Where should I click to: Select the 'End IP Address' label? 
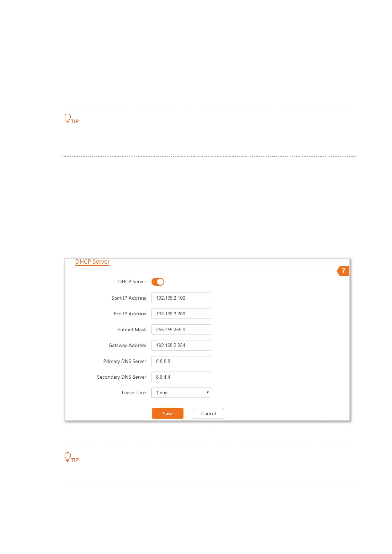pos(130,314)
